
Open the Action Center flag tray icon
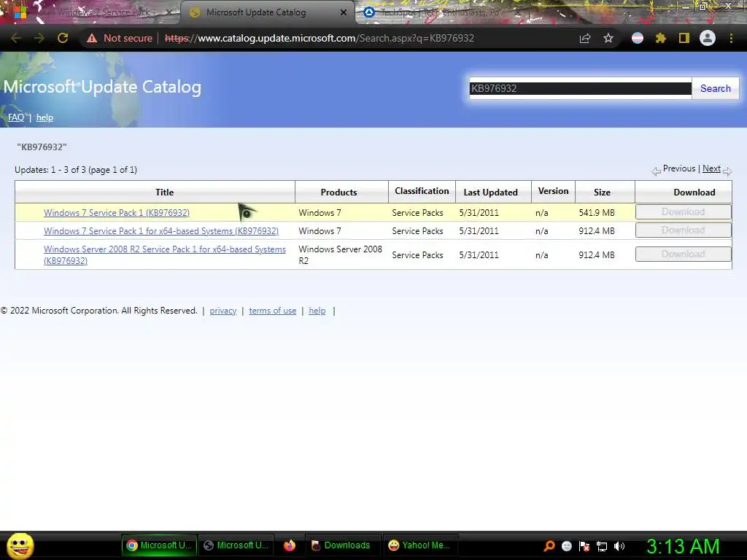[x=584, y=546]
